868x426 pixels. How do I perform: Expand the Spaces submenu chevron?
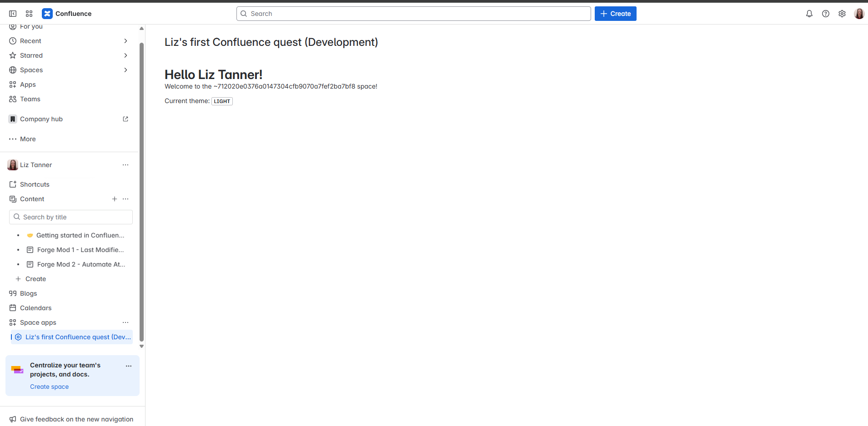[x=125, y=70]
